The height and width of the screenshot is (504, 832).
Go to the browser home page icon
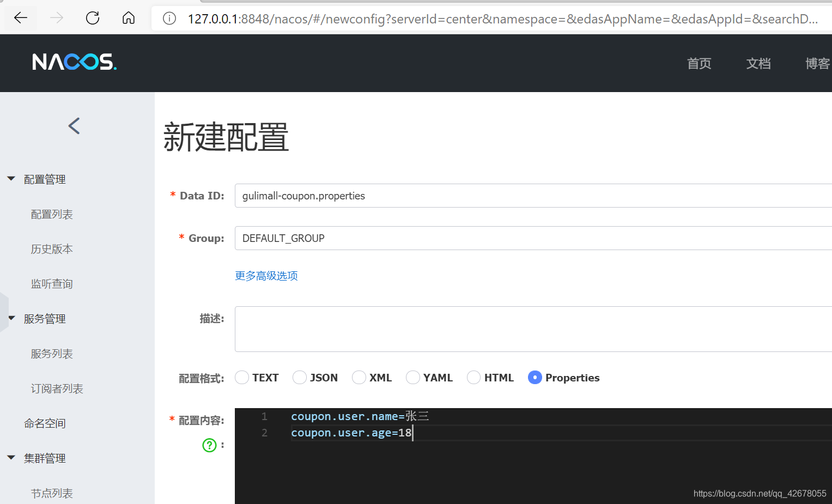(x=129, y=18)
